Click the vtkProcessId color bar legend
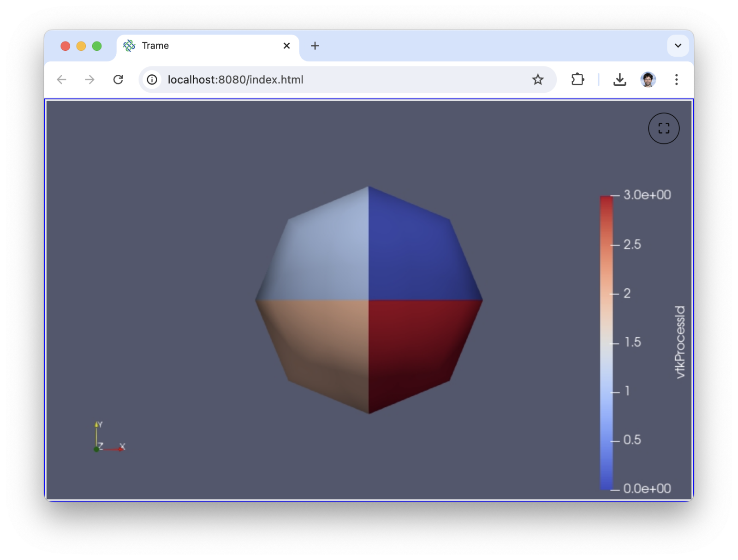This screenshot has height=560, width=738. tap(607, 341)
